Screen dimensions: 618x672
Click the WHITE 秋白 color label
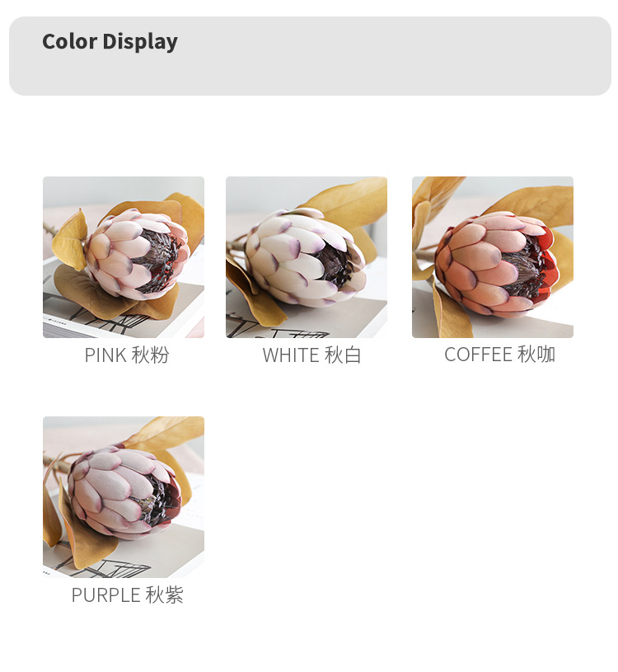[312, 355]
